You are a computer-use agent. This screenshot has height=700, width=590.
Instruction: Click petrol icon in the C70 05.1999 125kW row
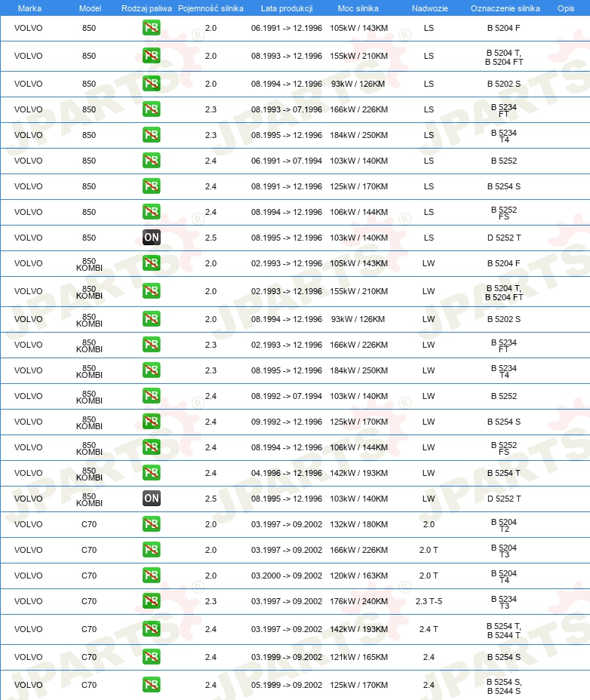[152, 685]
